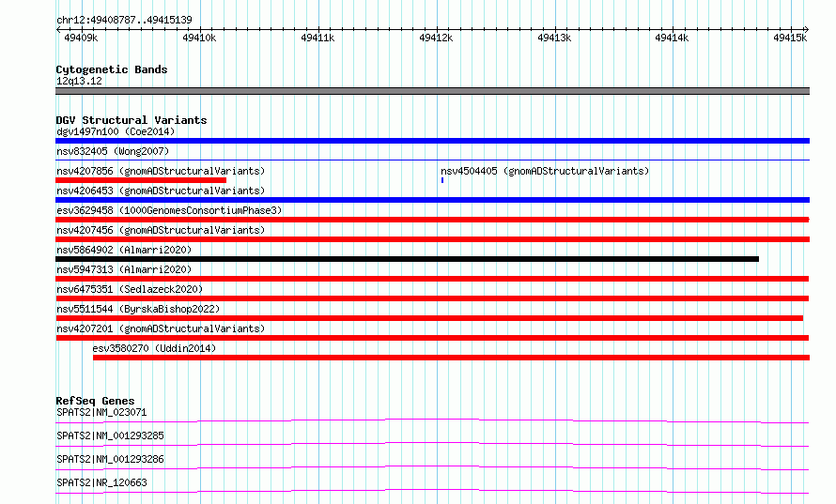
Task: Click the chr12:49408787..49415139 region label
Action: pos(124,20)
